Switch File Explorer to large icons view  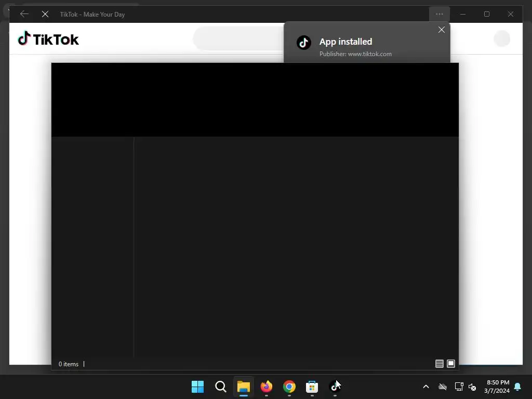(x=451, y=364)
